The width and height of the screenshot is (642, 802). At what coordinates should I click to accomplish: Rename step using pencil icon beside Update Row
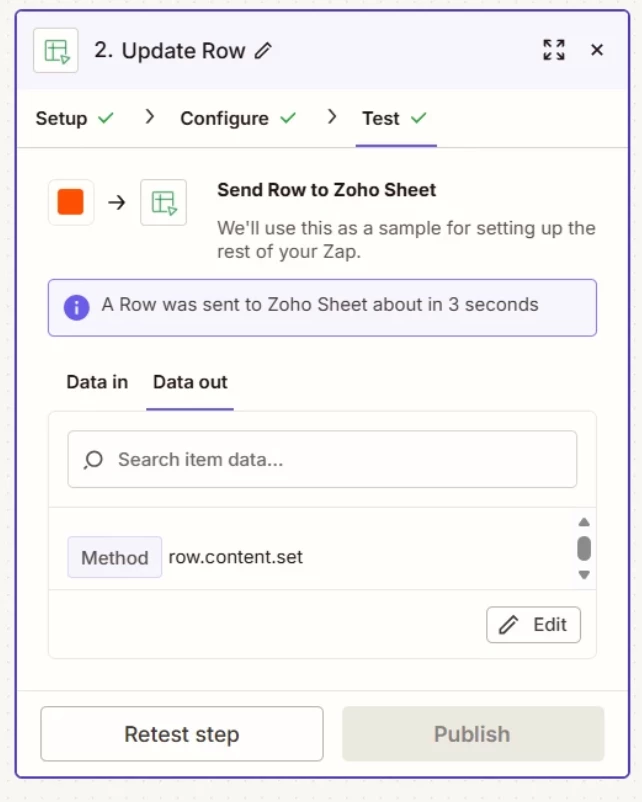(263, 51)
